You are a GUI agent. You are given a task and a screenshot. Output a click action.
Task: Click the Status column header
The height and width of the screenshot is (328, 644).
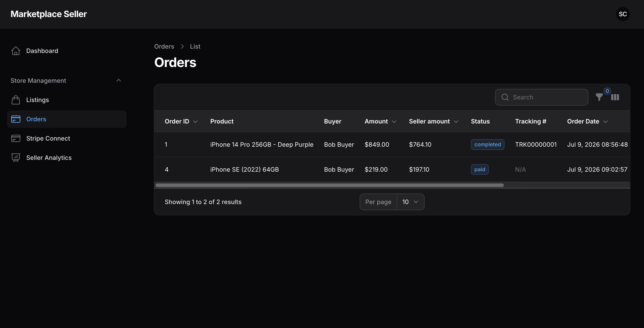[x=480, y=121]
